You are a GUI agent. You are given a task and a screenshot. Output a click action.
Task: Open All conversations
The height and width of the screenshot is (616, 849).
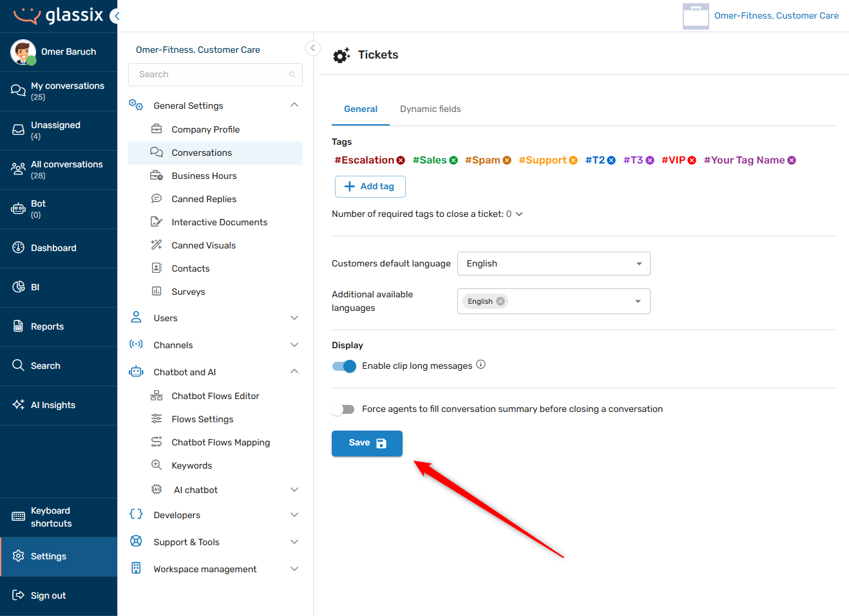(59, 169)
